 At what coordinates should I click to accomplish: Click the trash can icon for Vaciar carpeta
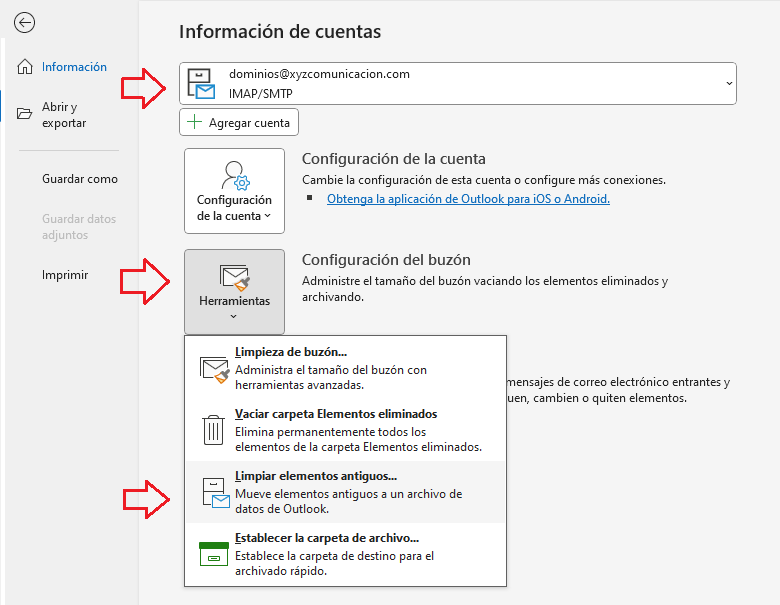[x=214, y=430]
